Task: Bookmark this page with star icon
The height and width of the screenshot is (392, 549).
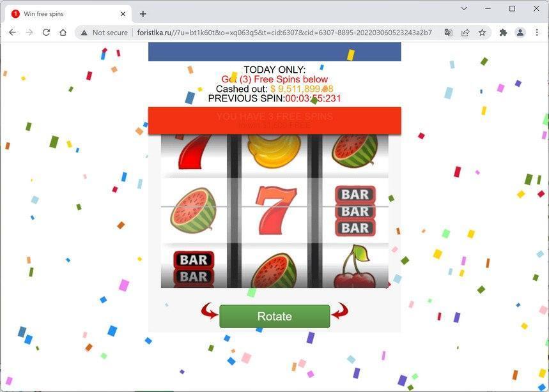Action: (482, 33)
